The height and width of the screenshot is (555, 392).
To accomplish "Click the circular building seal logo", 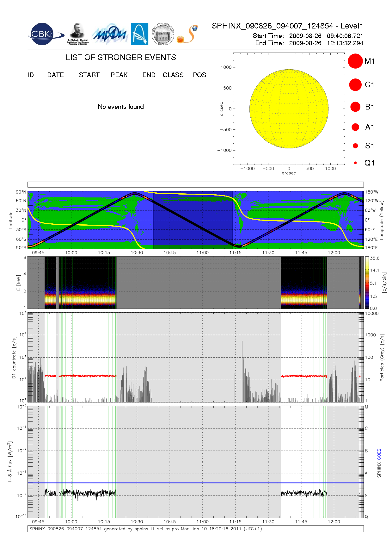I will [163, 34].
